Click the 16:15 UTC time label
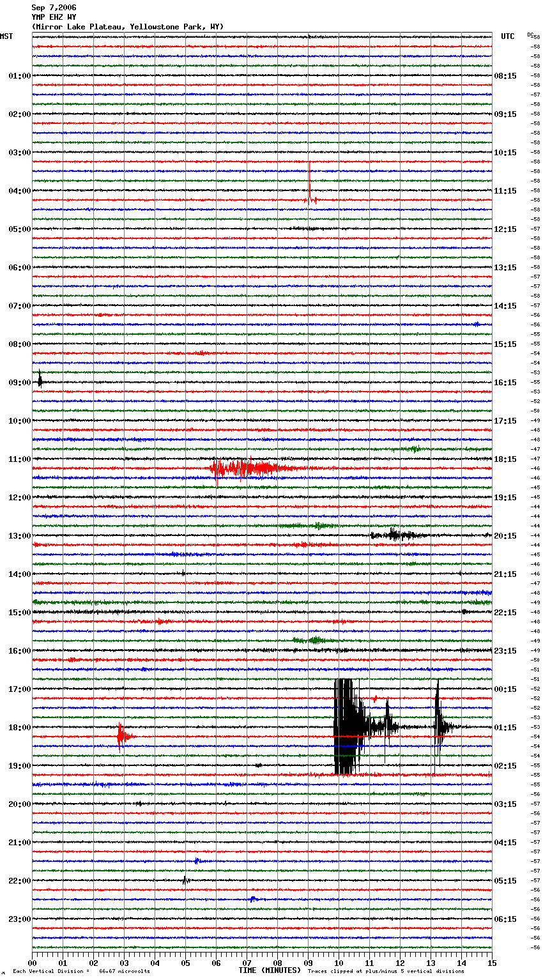Screen dimensions: 543x980 click(505, 383)
